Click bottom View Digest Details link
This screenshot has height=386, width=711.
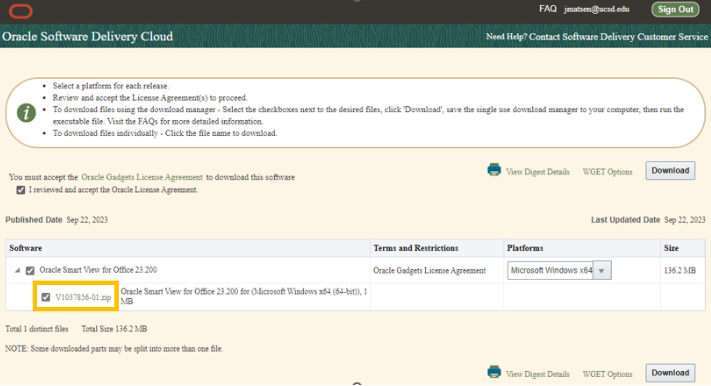click(x=537, y=374)
